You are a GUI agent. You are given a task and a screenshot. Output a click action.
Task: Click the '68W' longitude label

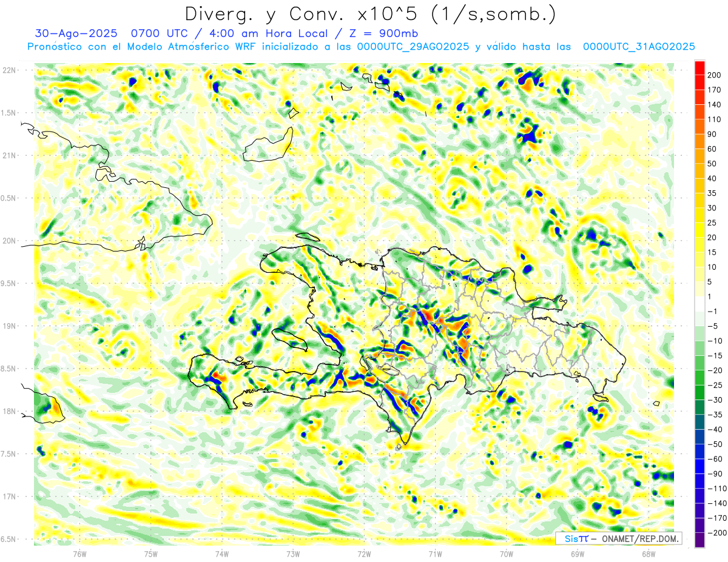pos(649,554)
